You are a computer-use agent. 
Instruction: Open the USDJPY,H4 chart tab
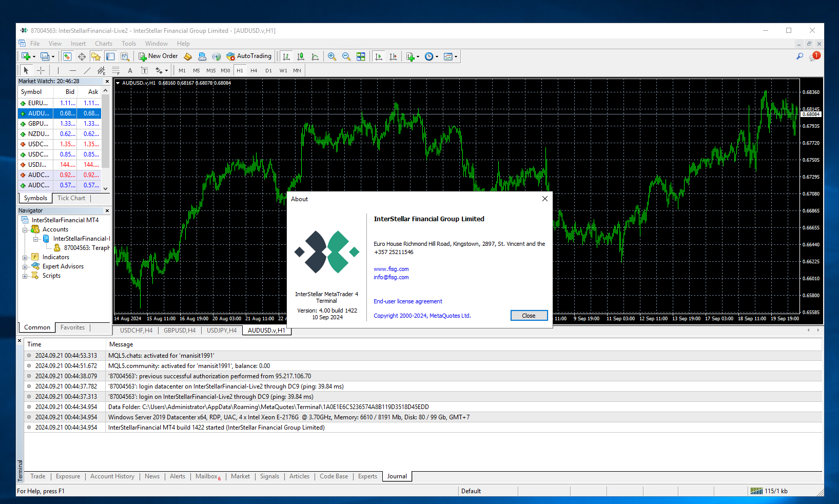click(222, 331)
